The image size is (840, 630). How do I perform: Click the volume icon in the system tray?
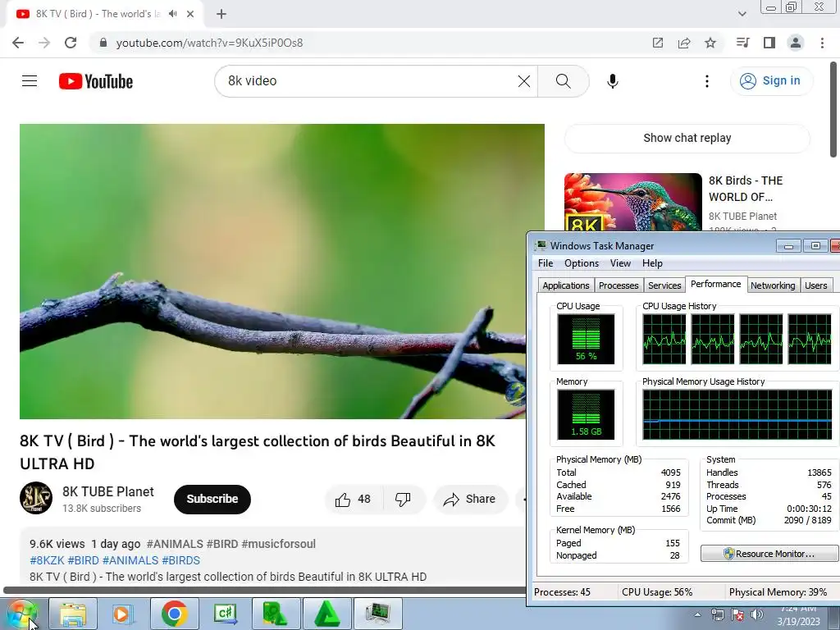[756, 614]
